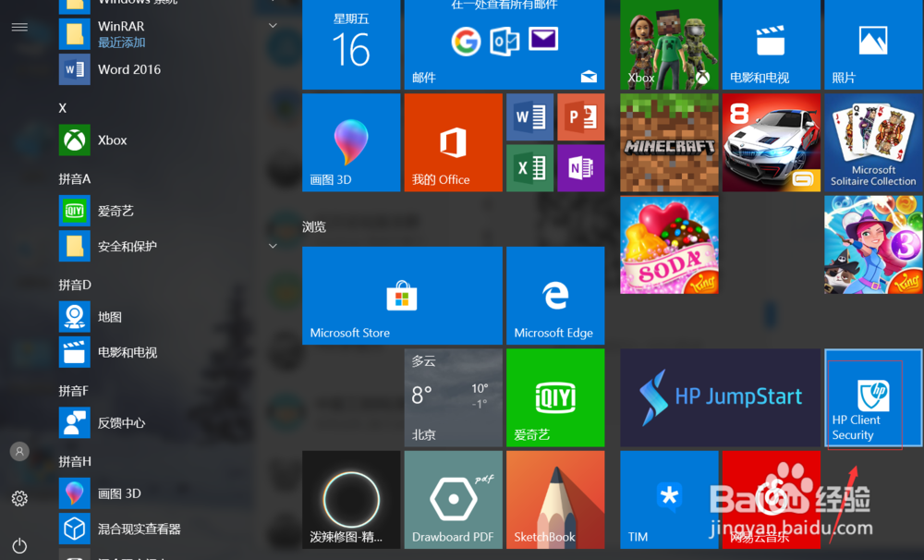Click the 拼音F section header

(73, 391)
